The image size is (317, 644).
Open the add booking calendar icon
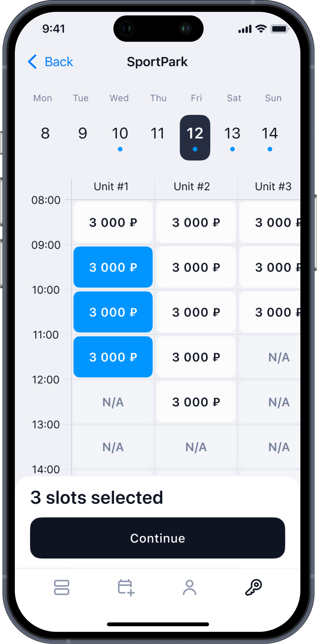(x=126, y=587)
